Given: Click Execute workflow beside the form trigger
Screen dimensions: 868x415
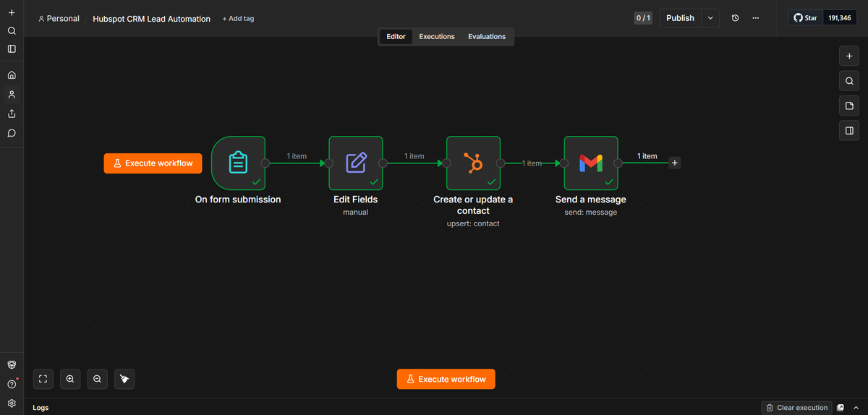Looking at the screenshot, I should click(153, 163).
